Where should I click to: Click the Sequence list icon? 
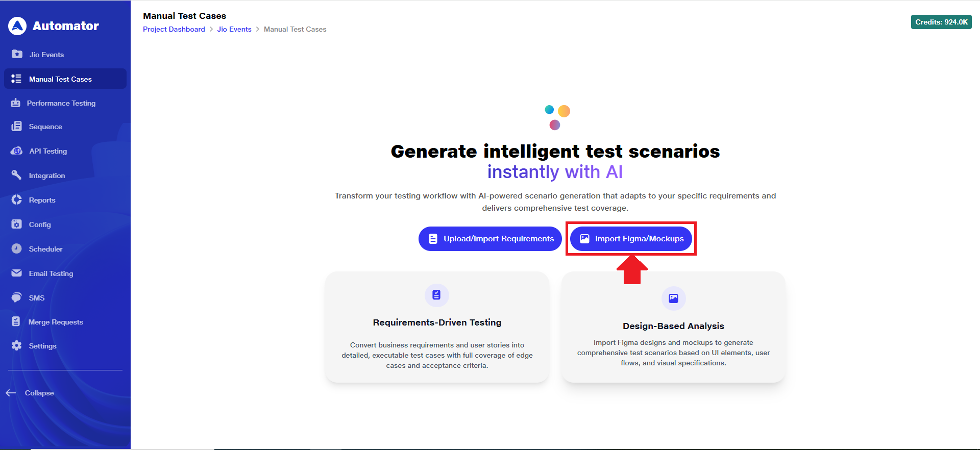17,127
